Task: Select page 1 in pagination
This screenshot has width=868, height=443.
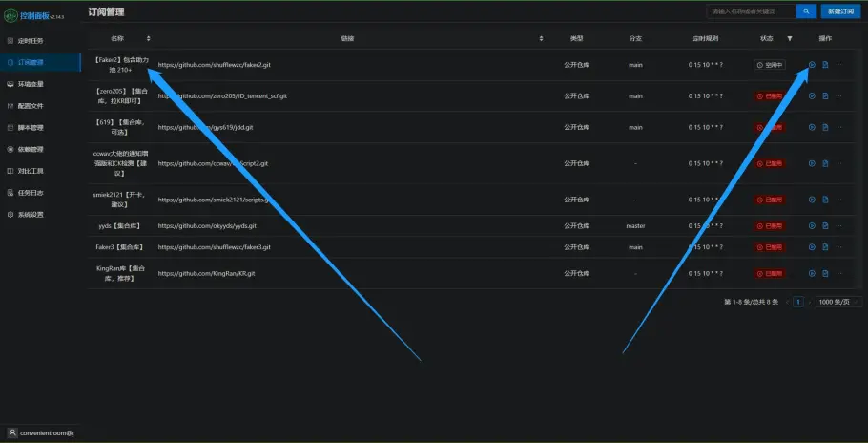Action: (x=797, y=302)
